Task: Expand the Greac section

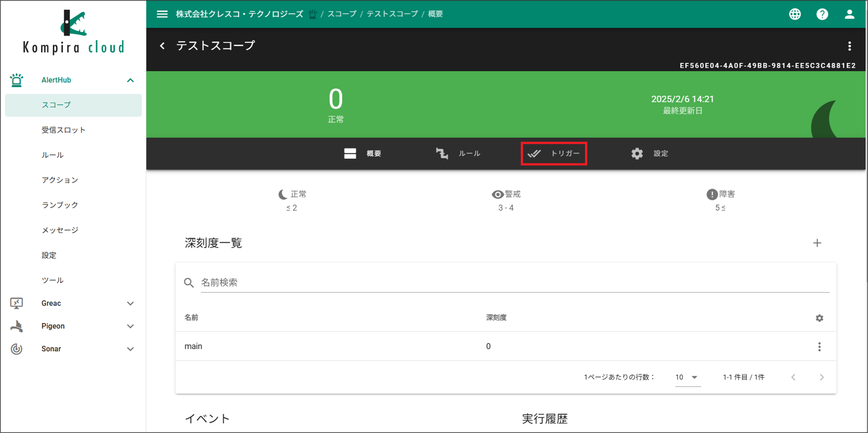Action: click(130, 303)
